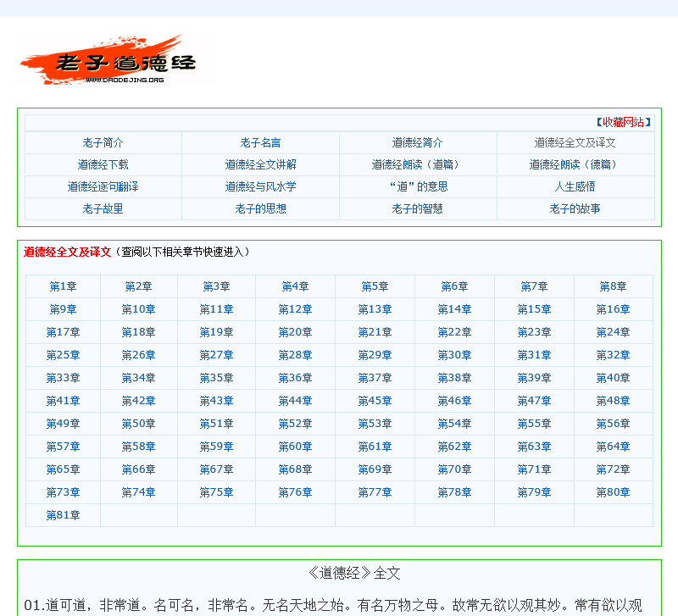Select 第45章
The width and height of the screenshot is (678, 616).
[x=375, y=401]
